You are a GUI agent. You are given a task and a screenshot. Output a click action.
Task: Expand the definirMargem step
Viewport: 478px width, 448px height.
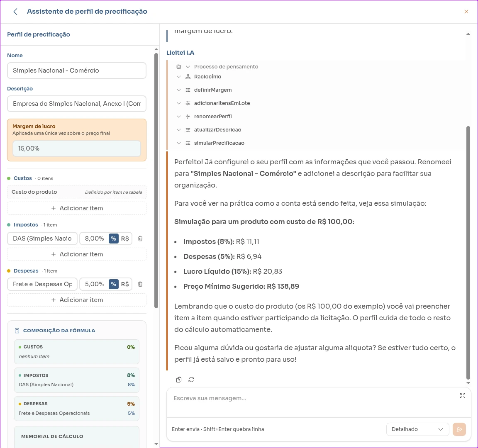pos(179,90)
